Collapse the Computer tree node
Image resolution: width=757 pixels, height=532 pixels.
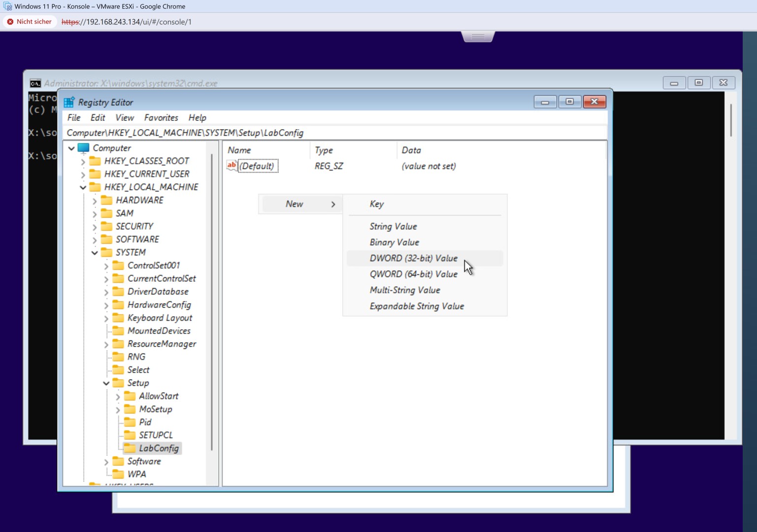(71, 148)
